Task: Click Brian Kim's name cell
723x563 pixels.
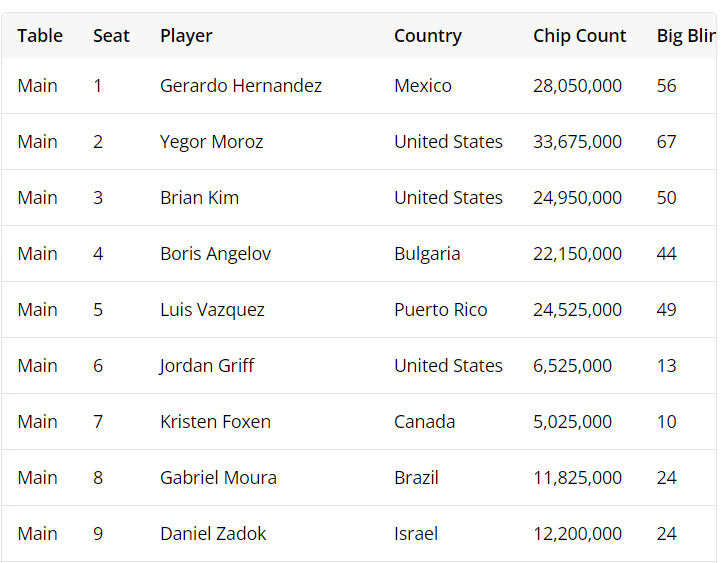Action: 199,198
